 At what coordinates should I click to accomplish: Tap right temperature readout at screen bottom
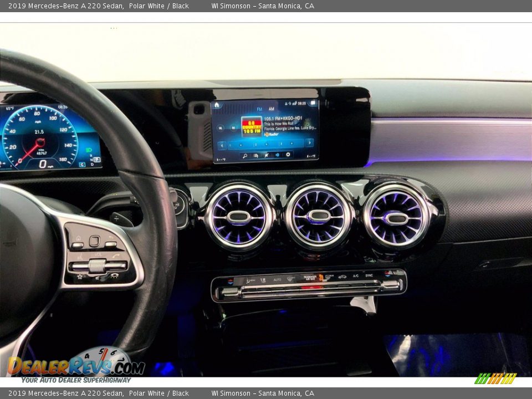311,156
